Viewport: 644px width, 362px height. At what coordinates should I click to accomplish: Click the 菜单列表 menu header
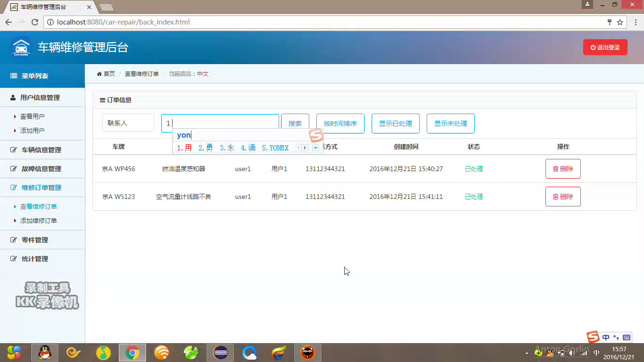point(42,76)
